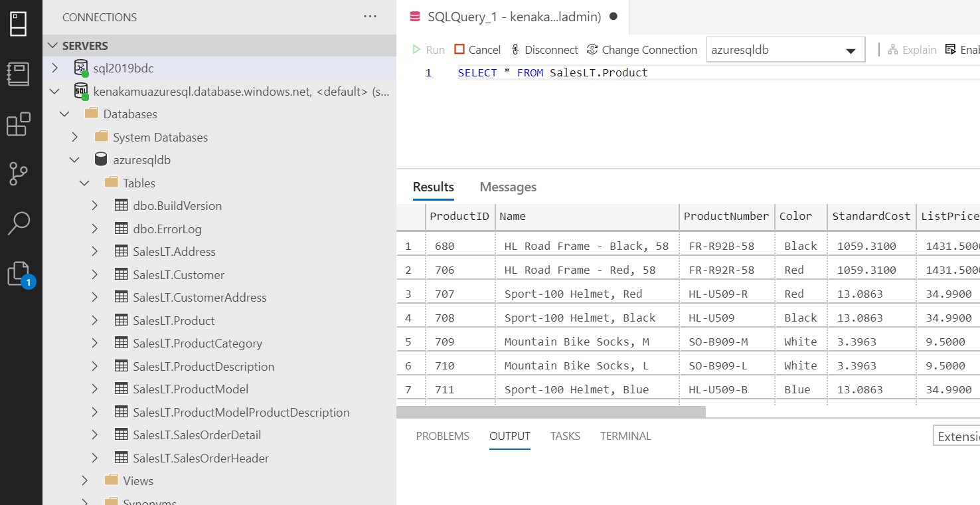Switch to the Messages tab
The height and width of the screenshot is (505, 980).
[508, 187]
